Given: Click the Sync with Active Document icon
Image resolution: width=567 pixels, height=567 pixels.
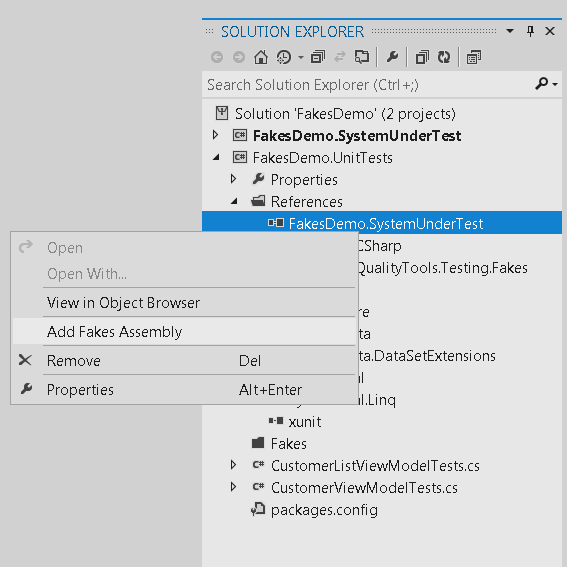Looking at the screenshot, I should [340, 57].
